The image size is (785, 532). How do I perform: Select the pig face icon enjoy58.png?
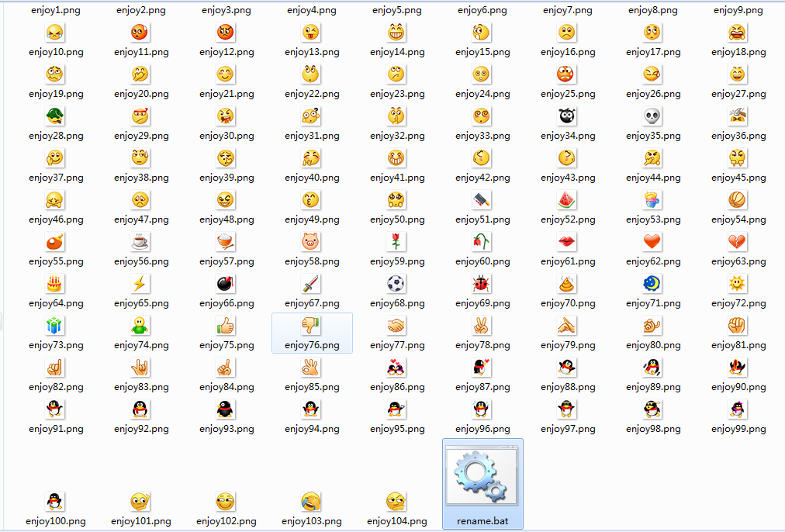(x=310, y=242)
